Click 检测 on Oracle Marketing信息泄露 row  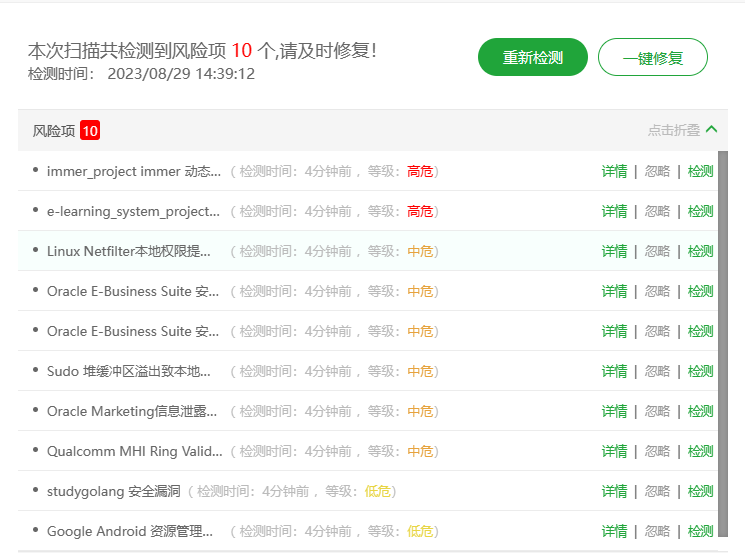click(700, 411)
